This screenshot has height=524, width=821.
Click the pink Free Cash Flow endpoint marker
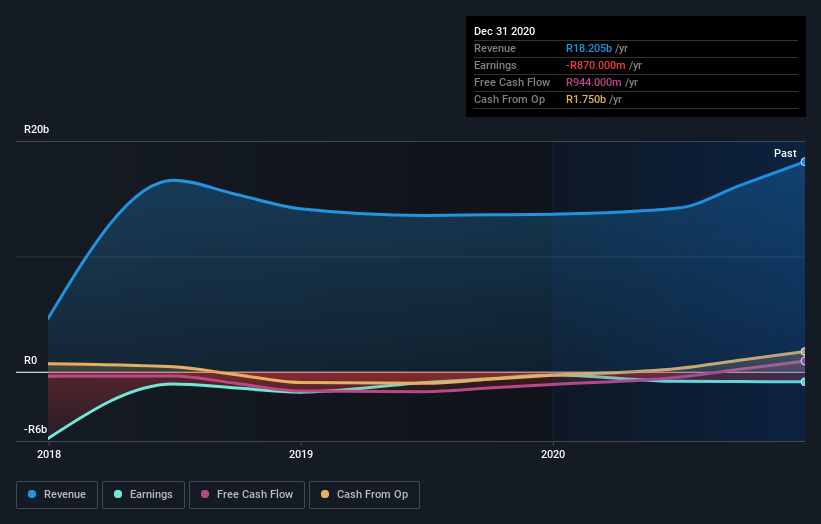coord(803,361)
